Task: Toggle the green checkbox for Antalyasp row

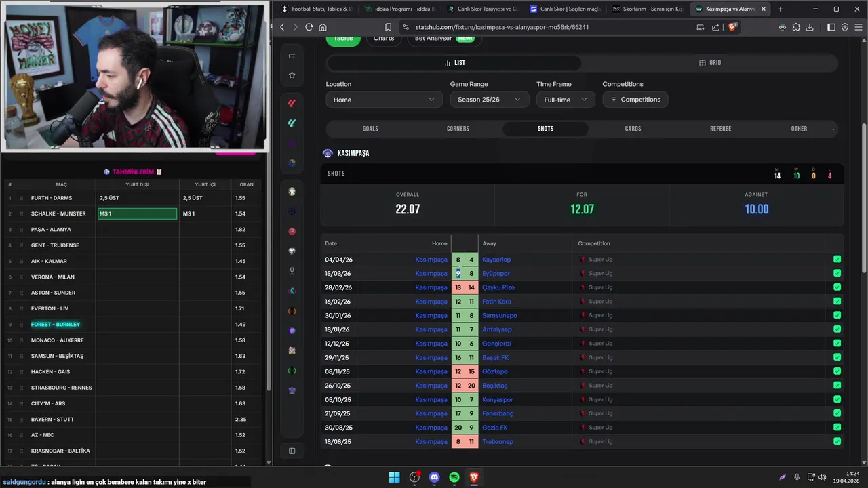Action: point(837,329)
